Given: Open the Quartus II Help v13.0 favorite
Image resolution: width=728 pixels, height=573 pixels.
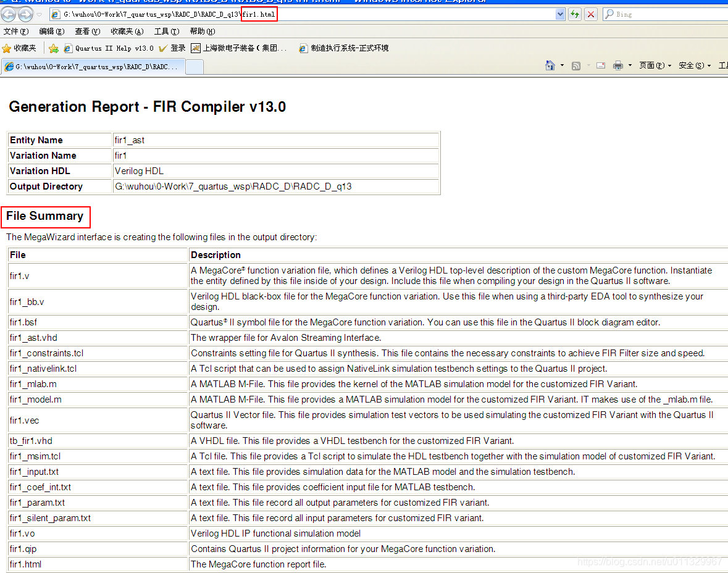Looking at the screenshot, I should (109, 48).
